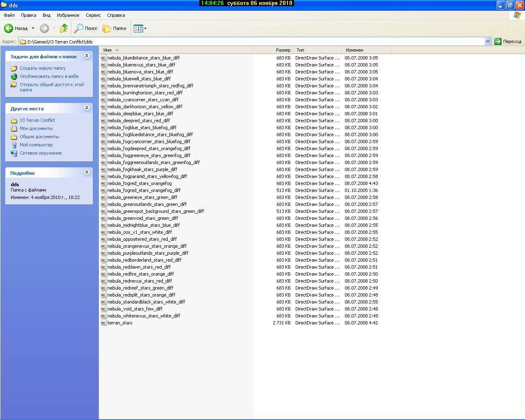Image resolution: width=525 pixels, height=420 pixels.
Task: Open the Назад history dropdown arrow
Action: 33,28
